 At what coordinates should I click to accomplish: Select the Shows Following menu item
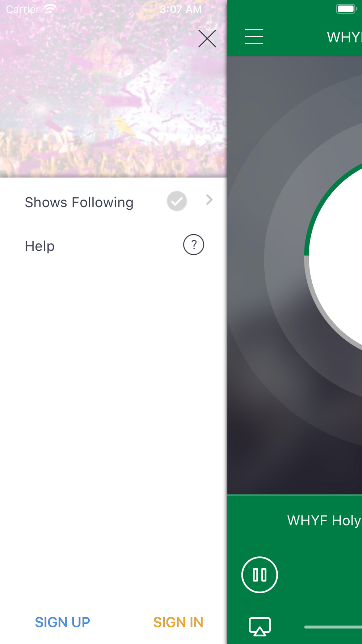point(113,202)
